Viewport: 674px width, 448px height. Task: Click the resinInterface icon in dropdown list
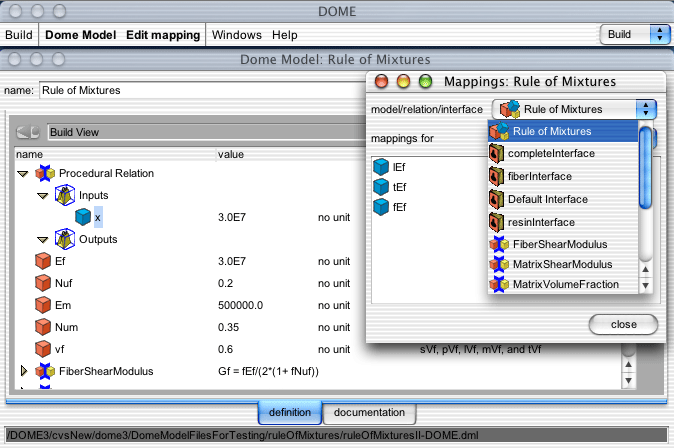[496, 222]
